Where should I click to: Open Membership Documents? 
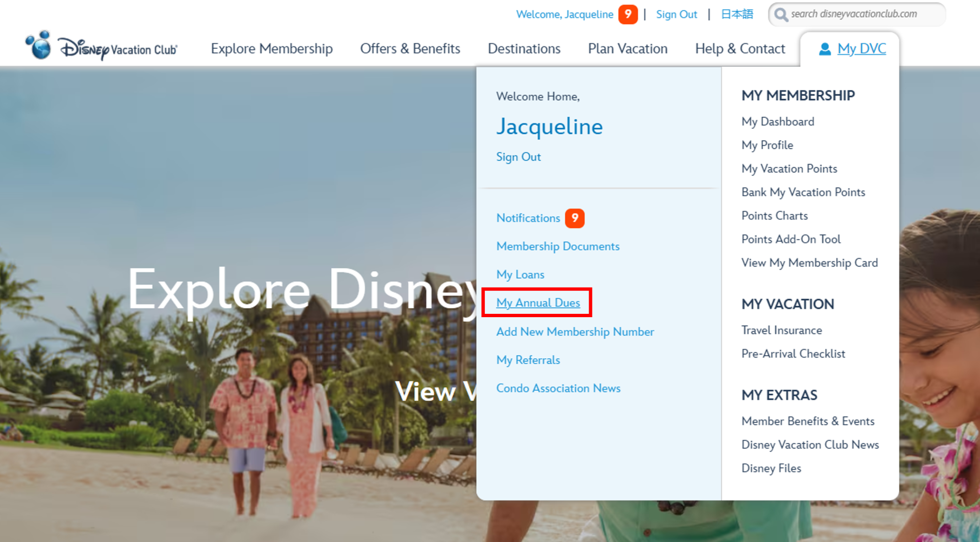pos(558,246)
